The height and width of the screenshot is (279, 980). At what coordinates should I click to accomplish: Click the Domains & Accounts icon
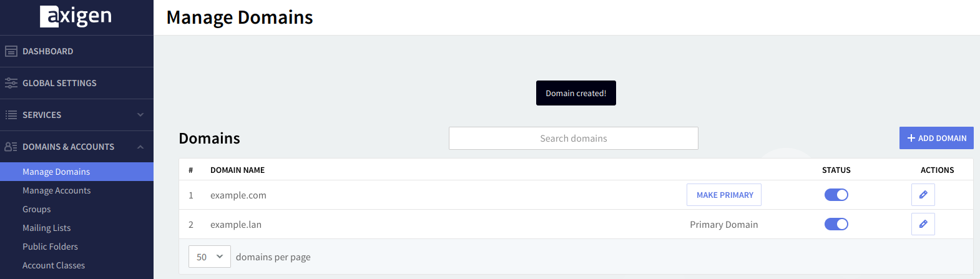coord(11,147)
